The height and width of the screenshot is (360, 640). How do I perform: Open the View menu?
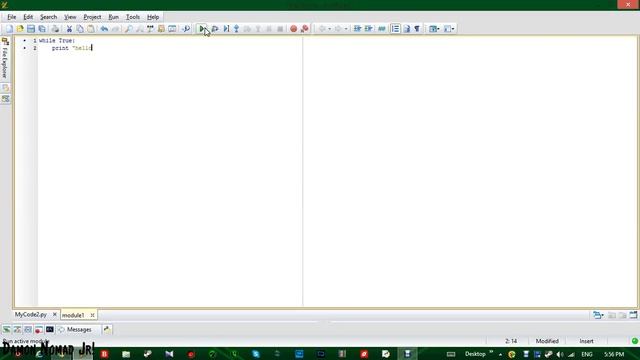[70, 17]
